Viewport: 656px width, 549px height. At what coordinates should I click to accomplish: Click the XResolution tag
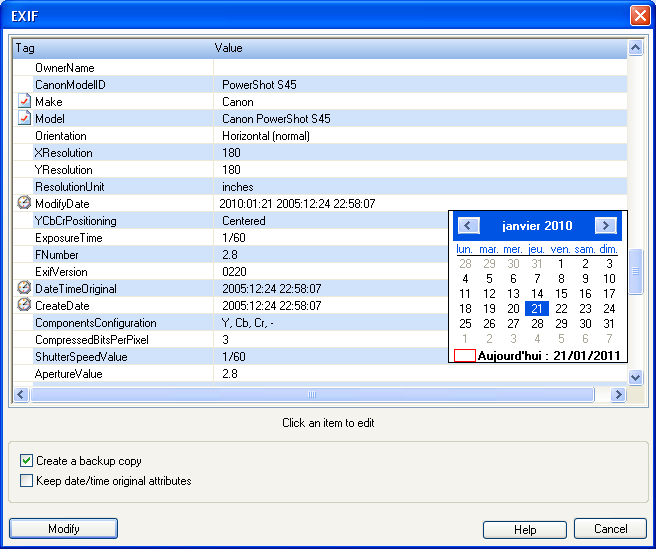pyautogui.click(x=64, y=153)
